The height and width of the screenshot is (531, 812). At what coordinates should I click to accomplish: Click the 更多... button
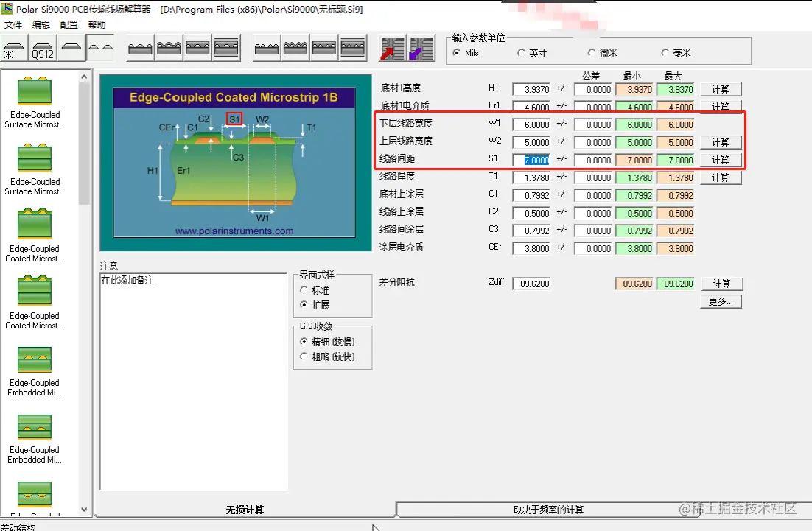click(721, 301)
